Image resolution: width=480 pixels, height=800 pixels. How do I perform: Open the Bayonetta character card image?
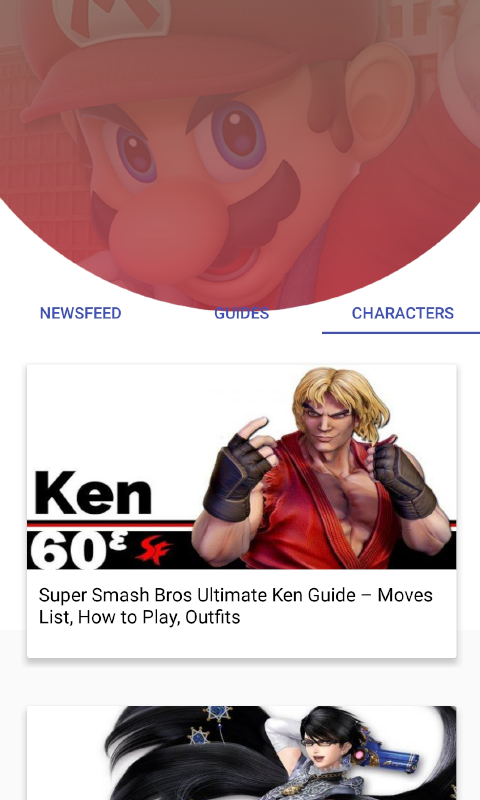pos(241,753)
